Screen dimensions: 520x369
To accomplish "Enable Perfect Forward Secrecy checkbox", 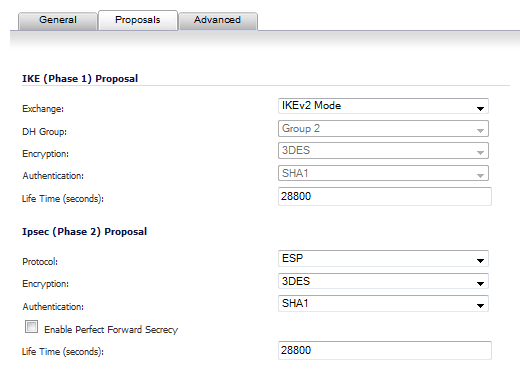I will (x=32, y=327).
